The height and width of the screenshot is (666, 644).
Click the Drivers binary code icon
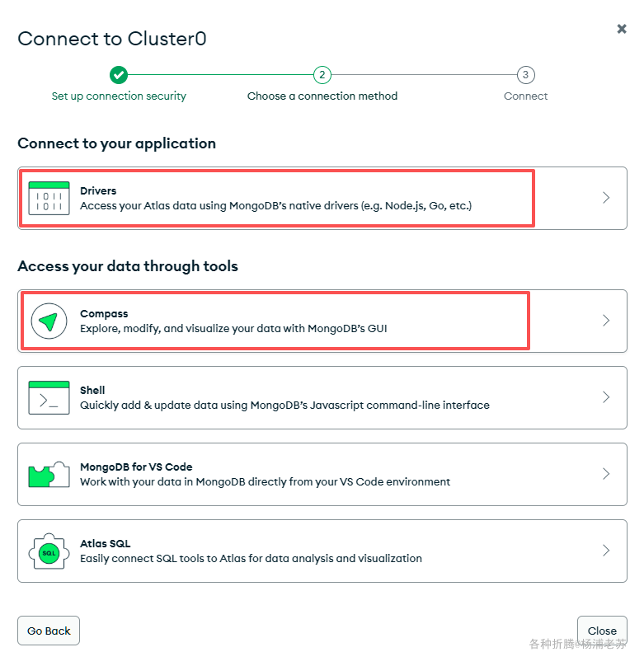pyautogui.click(x=49, y=198)
